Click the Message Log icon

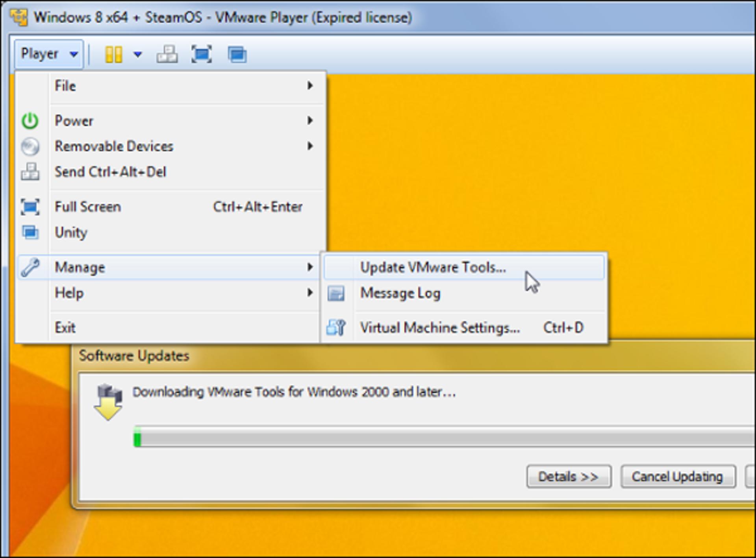coord(336,293)
